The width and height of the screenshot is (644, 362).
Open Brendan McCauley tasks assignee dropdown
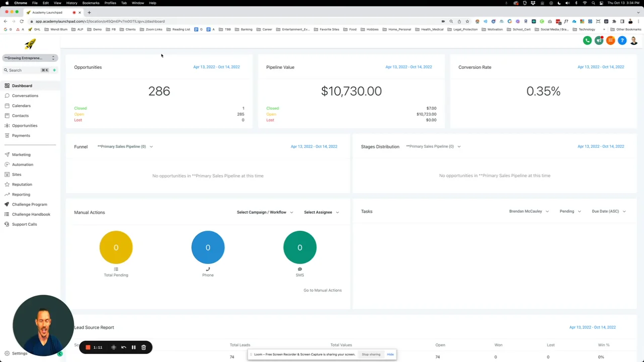point(529,212)
